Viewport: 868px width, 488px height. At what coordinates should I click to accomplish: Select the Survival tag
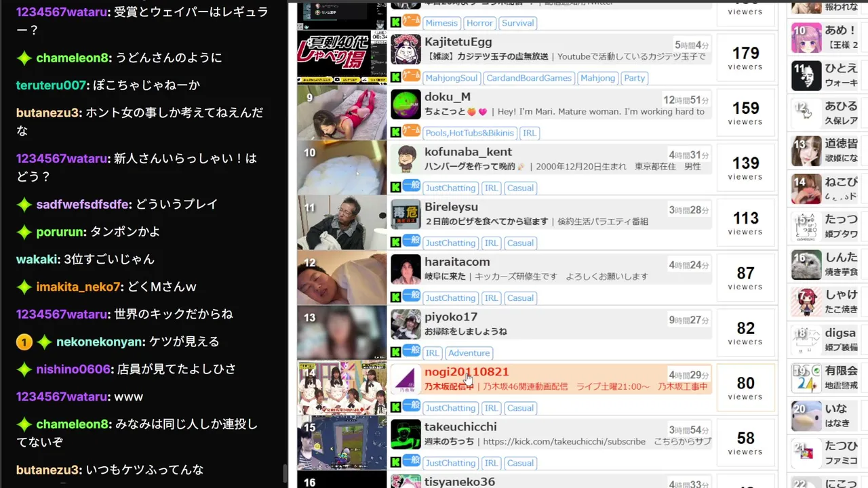[517, 23]
